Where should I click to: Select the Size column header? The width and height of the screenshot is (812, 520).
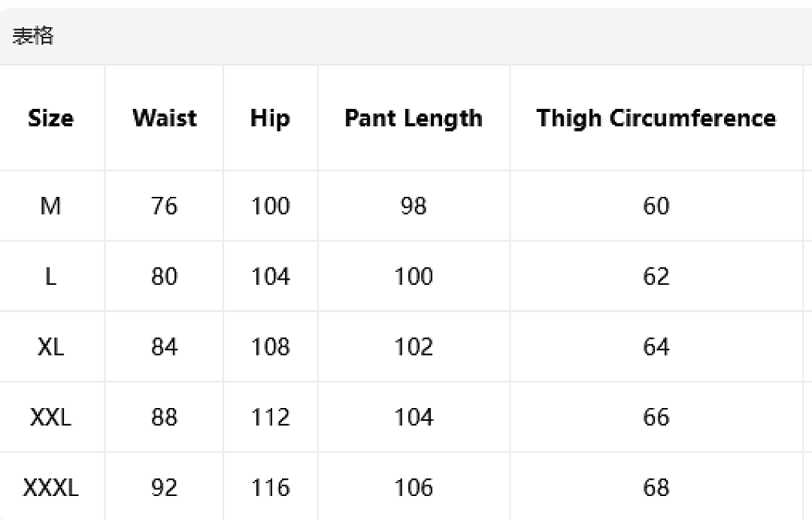(51, 118)
